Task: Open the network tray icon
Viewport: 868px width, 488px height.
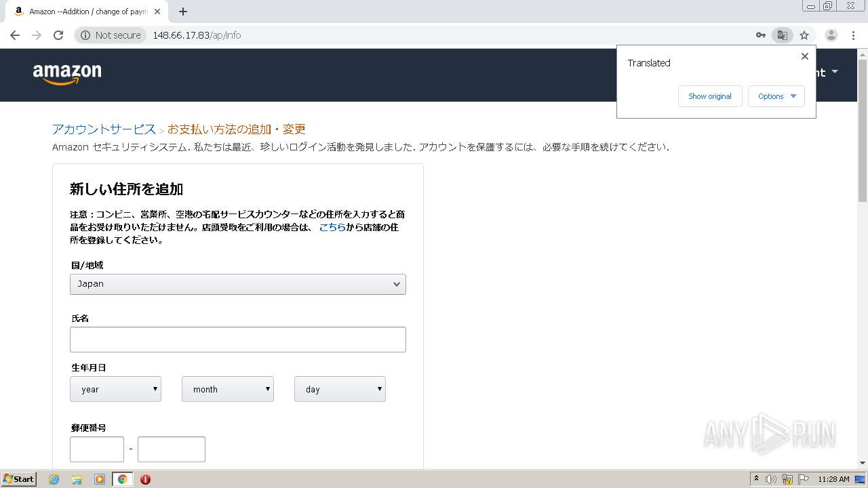Action: click(x=787, y=479)
